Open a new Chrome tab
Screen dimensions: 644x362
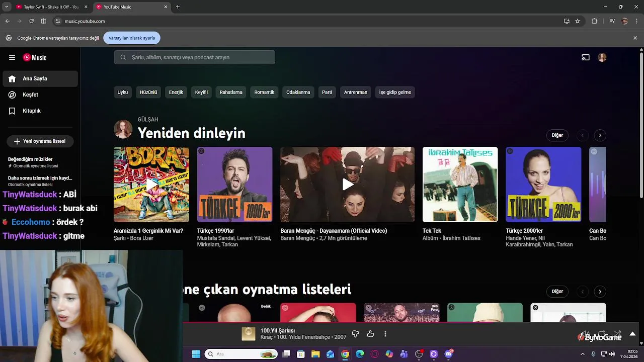pos(178,7)
